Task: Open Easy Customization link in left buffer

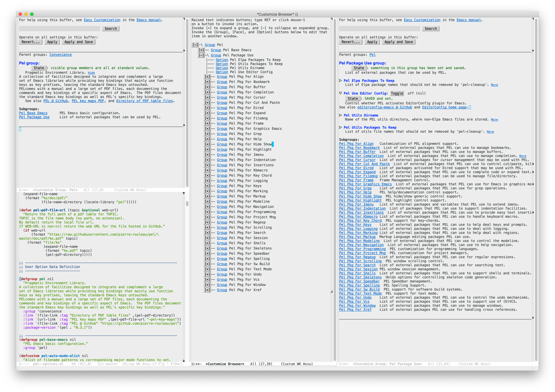Action: 102,20
